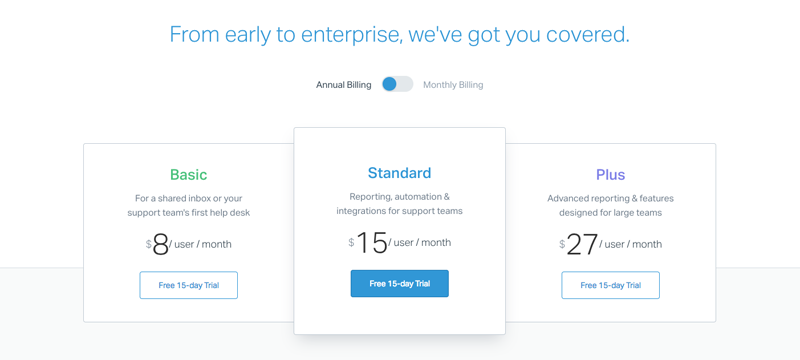Click the 'From early to enterprise' headline

point(399,34)
